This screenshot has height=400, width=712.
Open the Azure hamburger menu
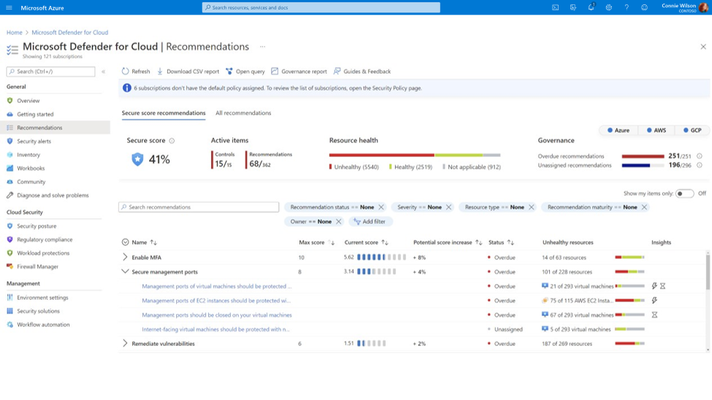point(9,8)
